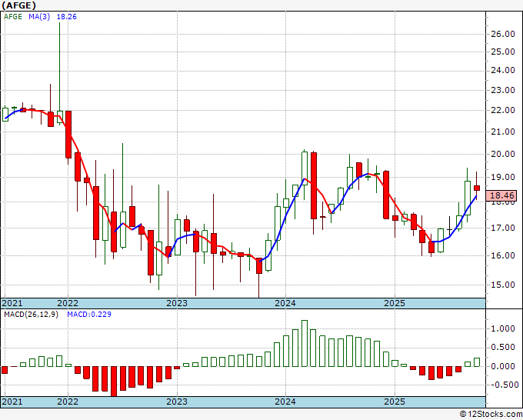Click the (AFGE) chart title

click(x=19, y=5)
